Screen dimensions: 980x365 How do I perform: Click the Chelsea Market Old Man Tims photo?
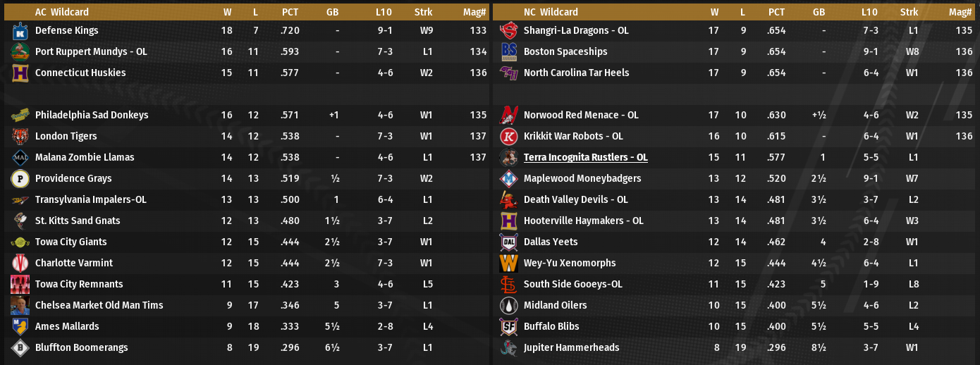pos(20,306)
